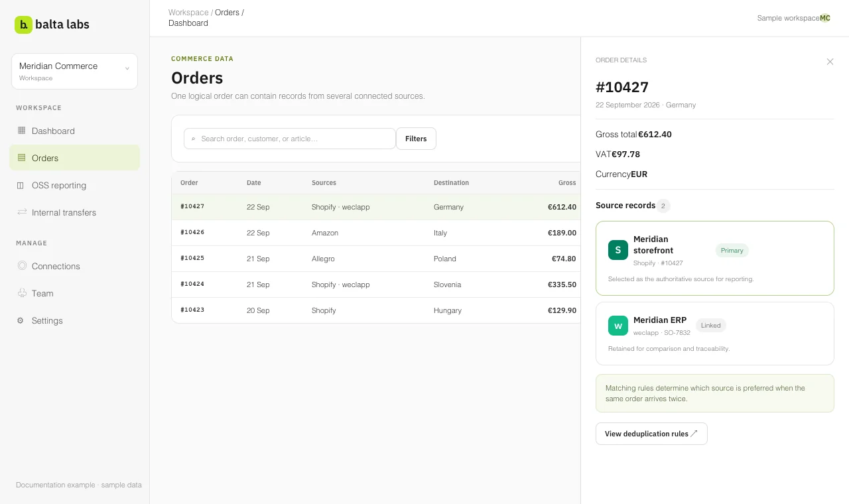Click the MC user avatar
Screen dimensions: 849x504
coord(825,18)
